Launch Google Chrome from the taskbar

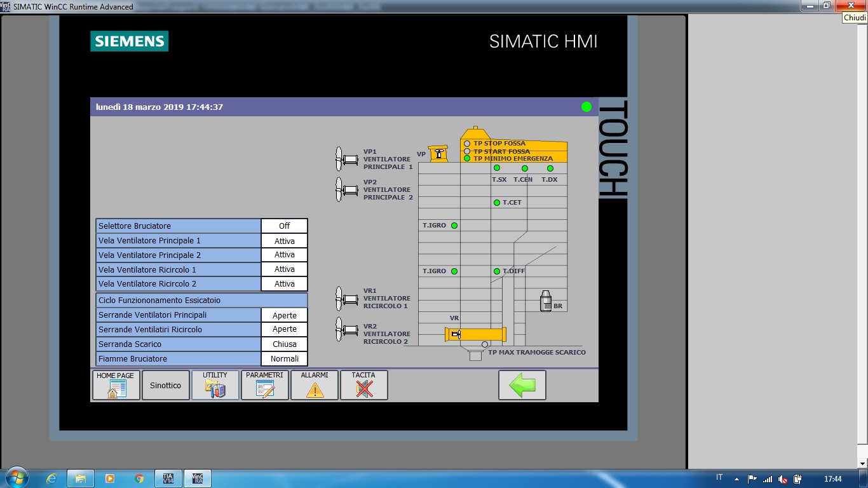139,478
